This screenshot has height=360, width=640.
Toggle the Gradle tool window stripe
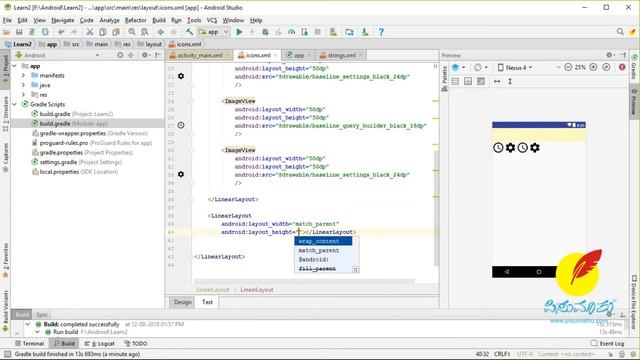coord(634,67)
